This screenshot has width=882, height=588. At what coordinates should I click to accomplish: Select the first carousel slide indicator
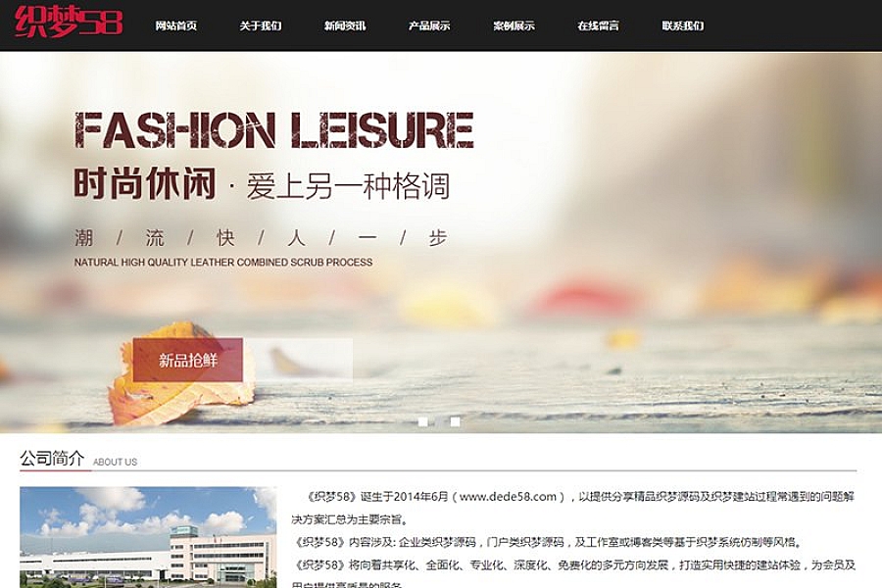point(423,421)
